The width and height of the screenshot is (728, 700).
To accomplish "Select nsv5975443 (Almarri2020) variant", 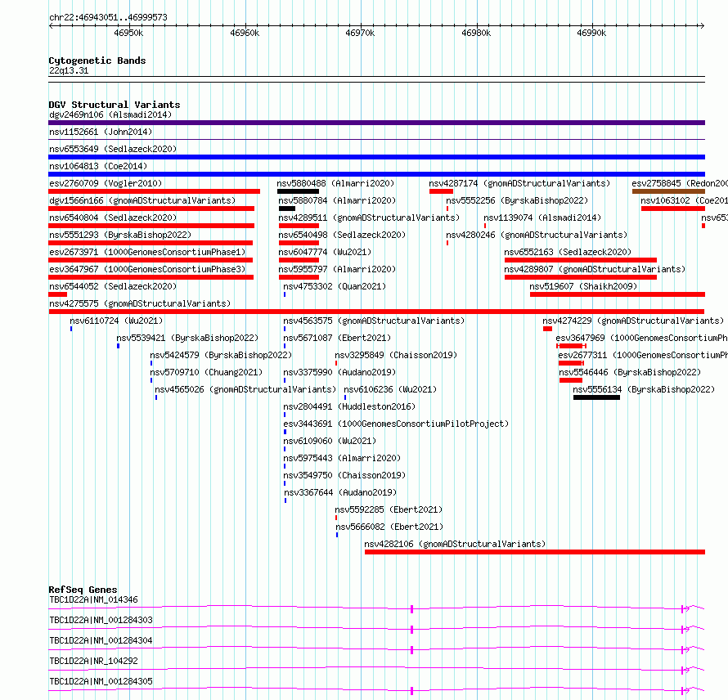I will (342, 458).
